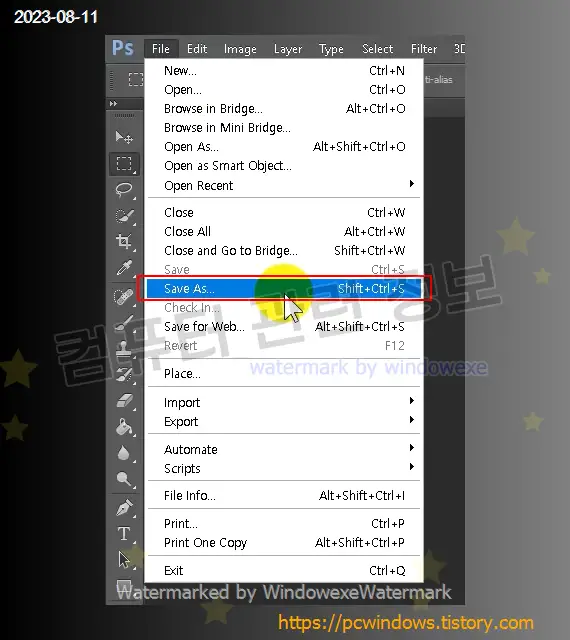Click the marquee tool preset icon in options bar
This screenshot has height=640, width=570.
(135, 79)
